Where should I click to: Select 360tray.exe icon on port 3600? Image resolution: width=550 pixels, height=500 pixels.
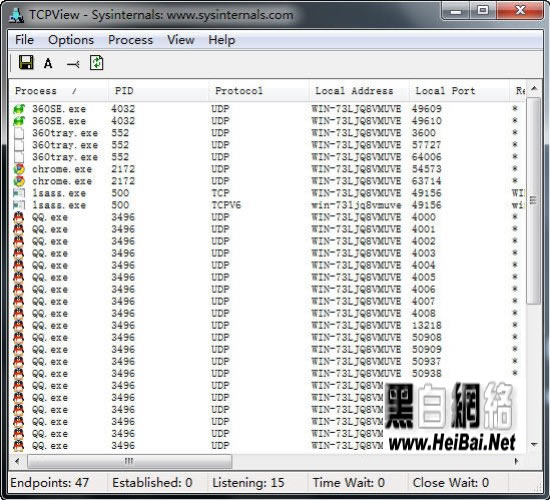click(x=19, y=133)
